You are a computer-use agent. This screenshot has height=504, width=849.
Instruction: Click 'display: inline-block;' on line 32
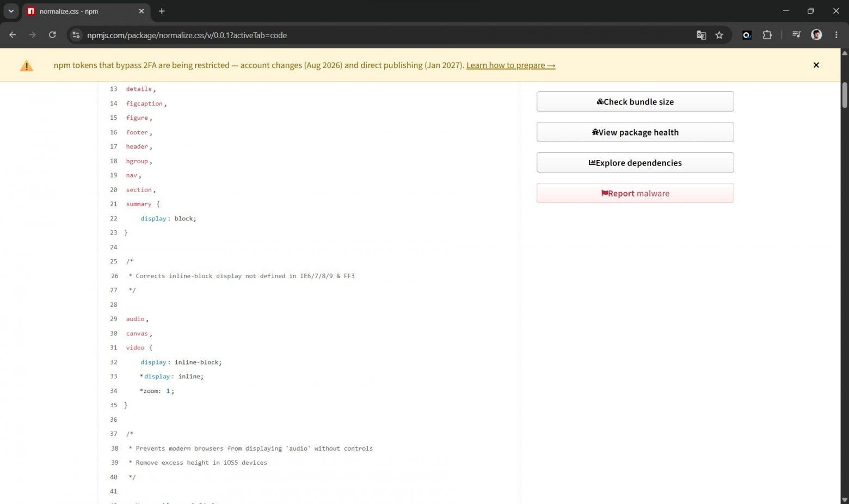[x=181, y=362]
